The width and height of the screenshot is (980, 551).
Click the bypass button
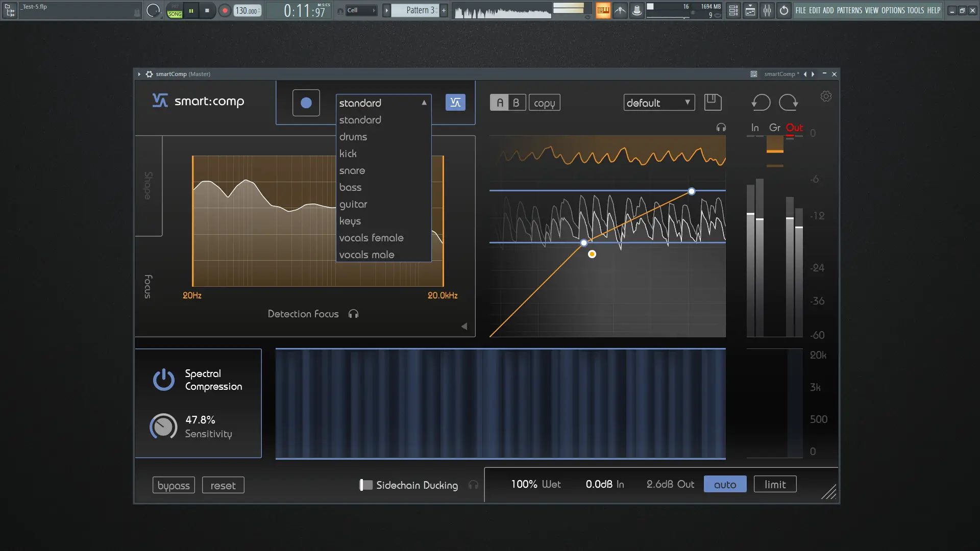click(x=174, y=486)
